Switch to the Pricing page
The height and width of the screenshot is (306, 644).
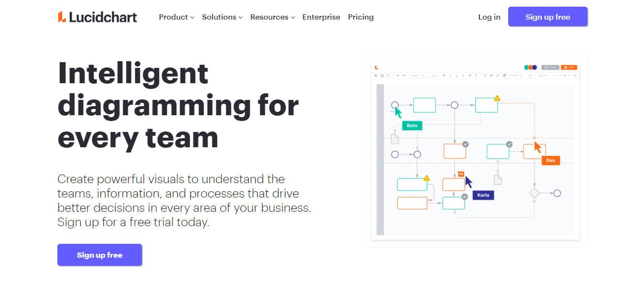tap(360, 17)
